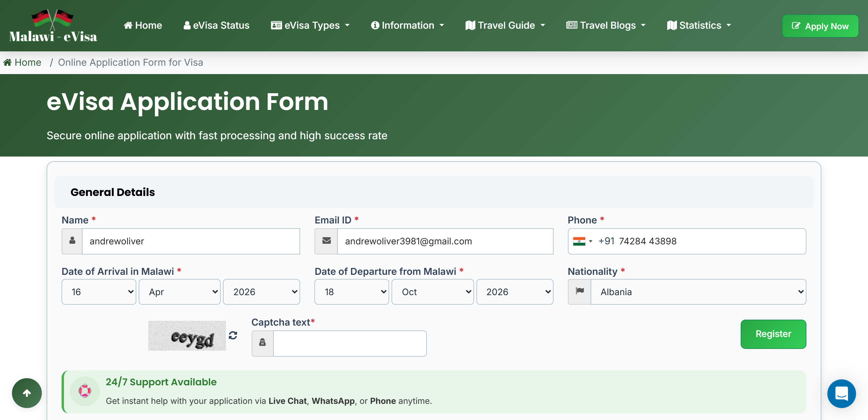Open the eVisa Types menu

pyautogui.click(x=310, y=25)
